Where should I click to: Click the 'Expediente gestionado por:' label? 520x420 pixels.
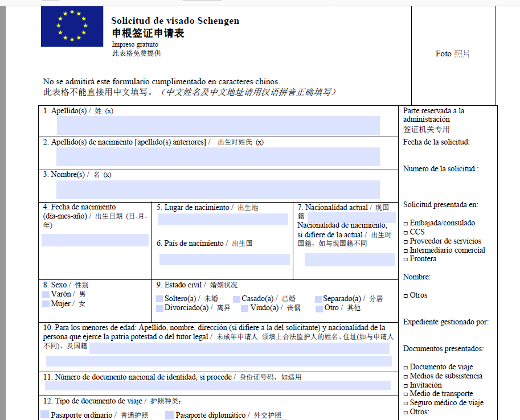446,322
